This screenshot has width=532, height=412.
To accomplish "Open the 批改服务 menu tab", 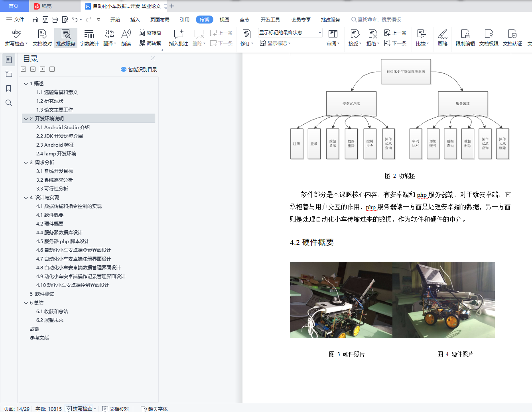I will point(331,20).
